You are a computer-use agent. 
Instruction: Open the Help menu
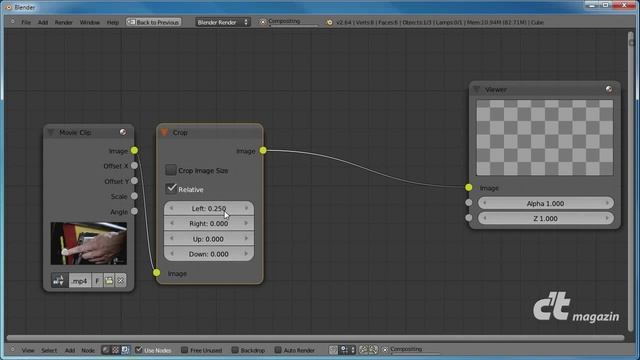113,22
